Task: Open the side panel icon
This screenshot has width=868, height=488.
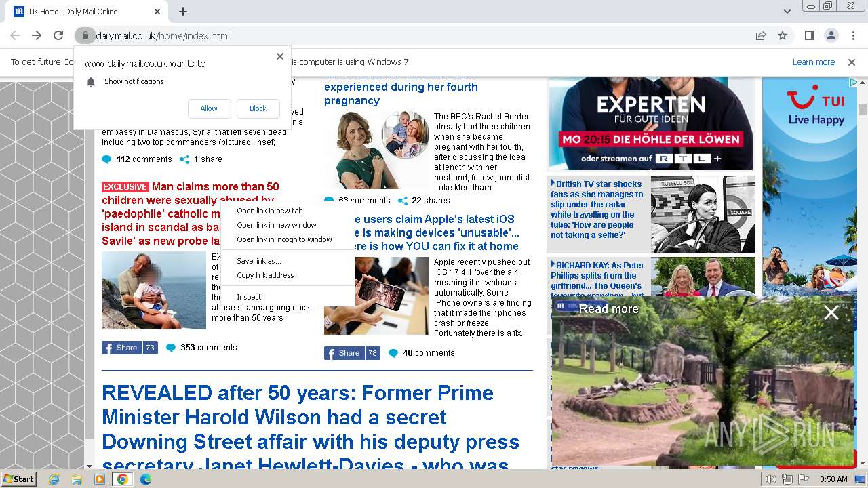Action: (x=810, y=36)
